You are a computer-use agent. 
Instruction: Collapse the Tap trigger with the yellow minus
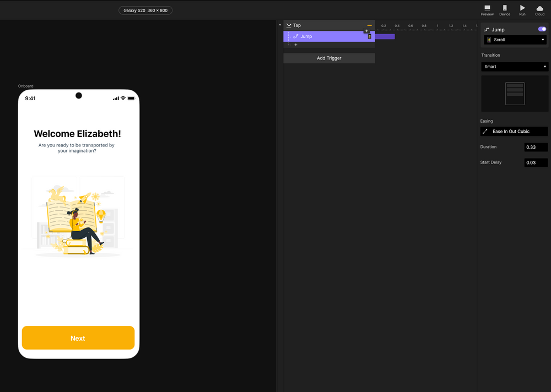368,25
